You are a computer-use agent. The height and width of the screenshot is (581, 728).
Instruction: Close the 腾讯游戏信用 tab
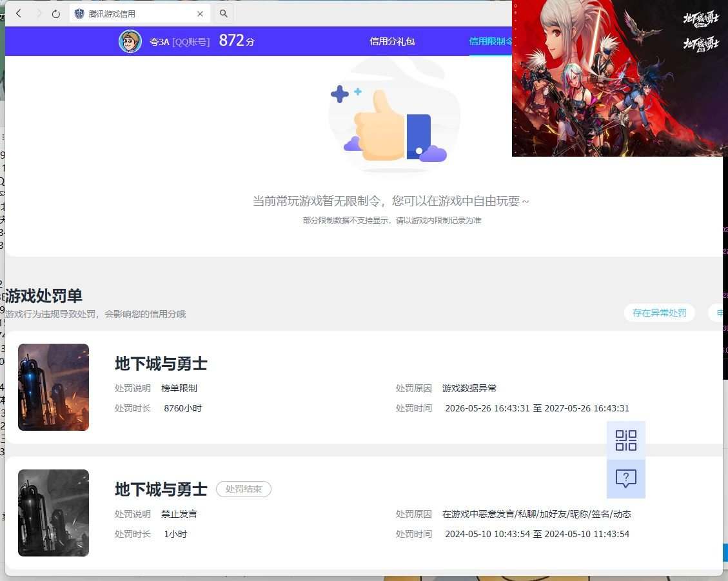click(x=200, y=14)
